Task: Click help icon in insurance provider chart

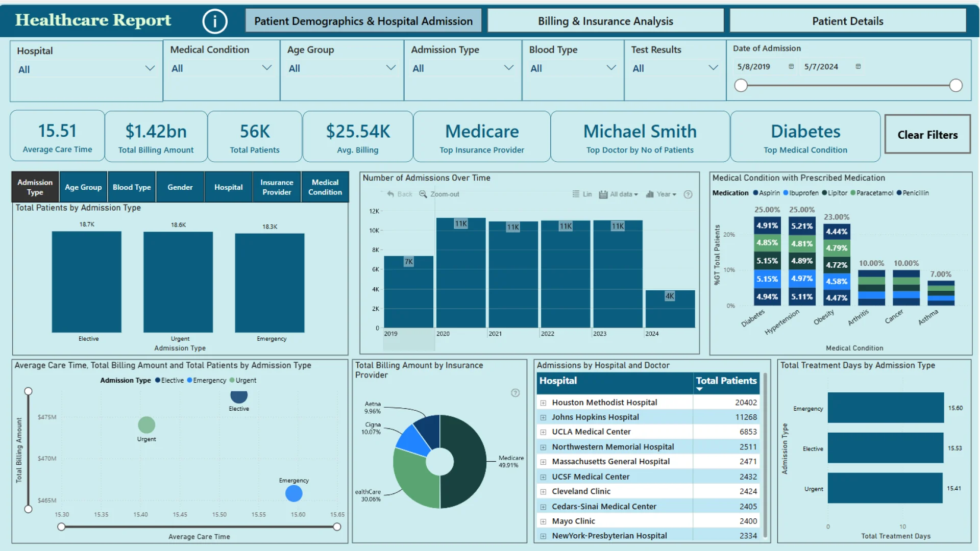Action: click(x=516, y=393)
